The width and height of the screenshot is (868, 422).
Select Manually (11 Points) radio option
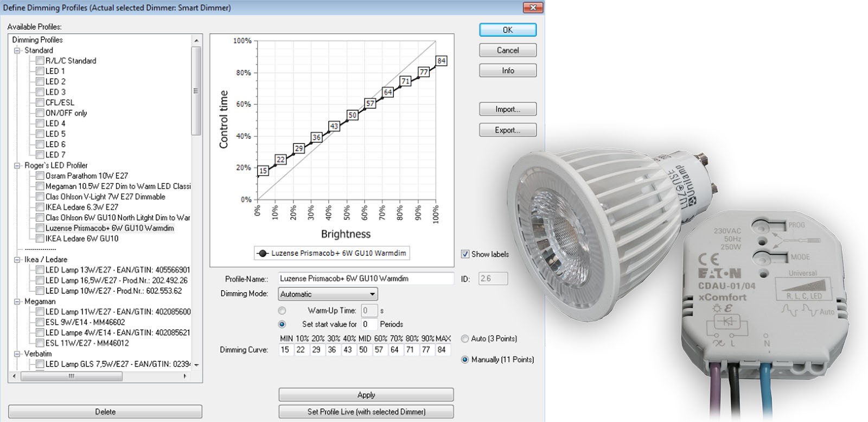(465, 360)
